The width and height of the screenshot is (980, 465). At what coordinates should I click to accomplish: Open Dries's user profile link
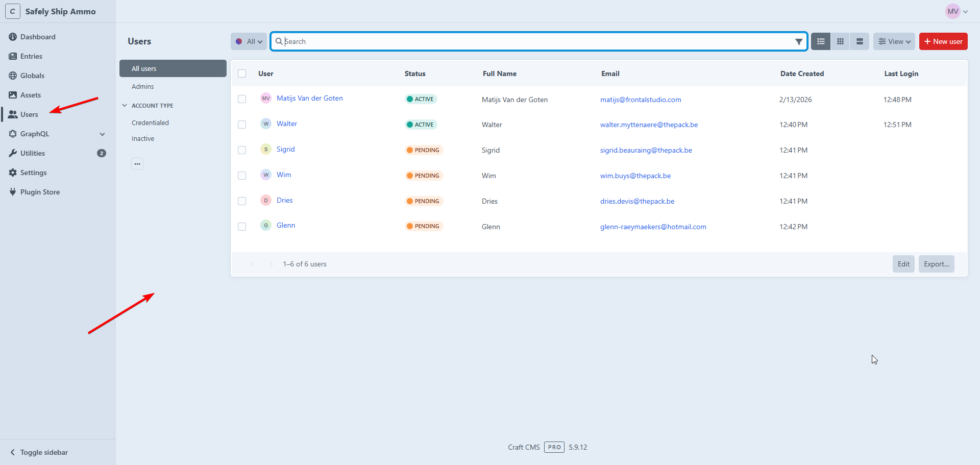pos(284,200)
